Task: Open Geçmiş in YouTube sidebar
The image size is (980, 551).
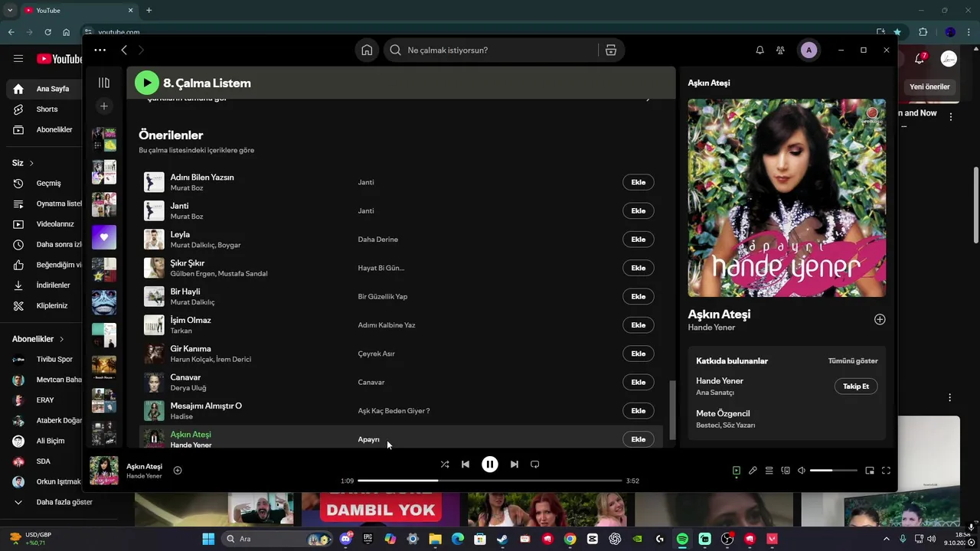Action: pos(42,184)
